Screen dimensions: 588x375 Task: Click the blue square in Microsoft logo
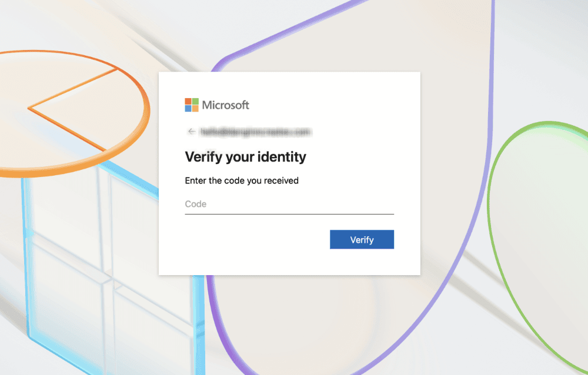pyautogui.click(x=188, y=108)
